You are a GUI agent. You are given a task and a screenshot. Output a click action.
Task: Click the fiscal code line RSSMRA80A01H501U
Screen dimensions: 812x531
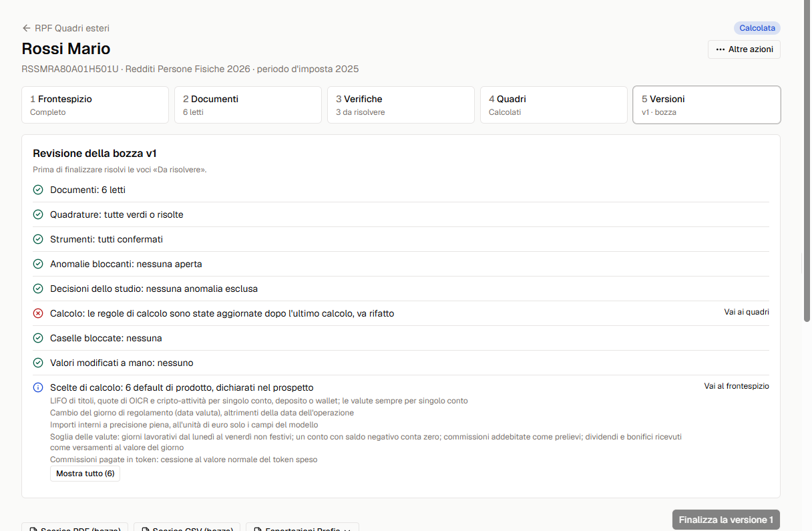click(190, 69)
